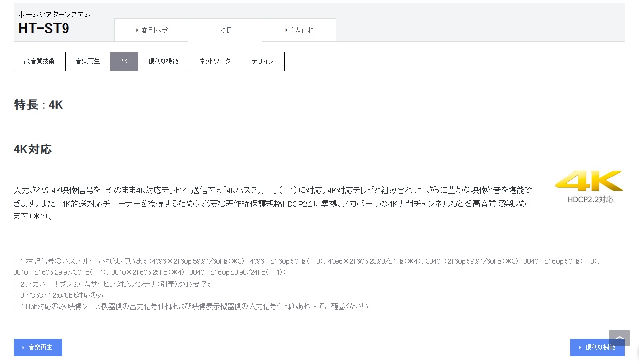Click the 特長 : 4K heading
The image size is (639, 364).
[x=38, y=105]
